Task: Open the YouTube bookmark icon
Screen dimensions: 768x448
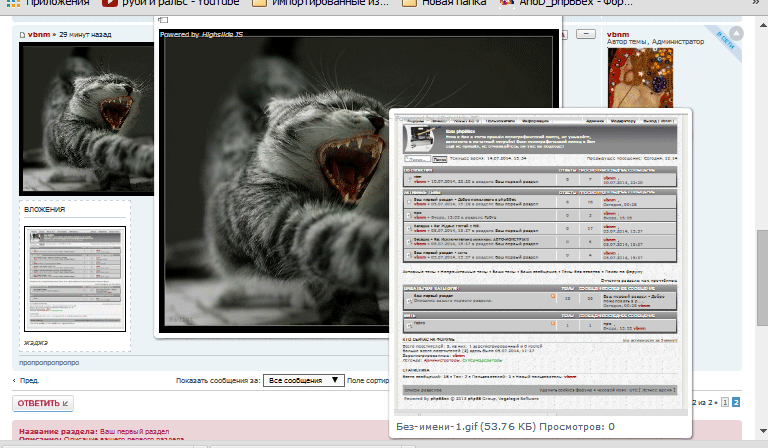Action: pyautogui.click(x=110, y=4)
